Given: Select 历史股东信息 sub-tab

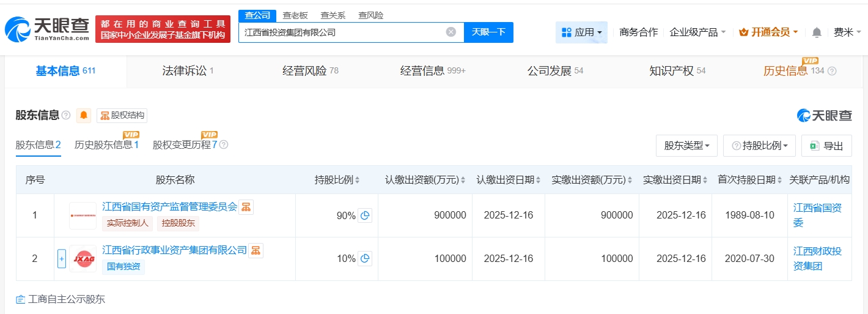Looking at the screenshot, I should [106, 145].
